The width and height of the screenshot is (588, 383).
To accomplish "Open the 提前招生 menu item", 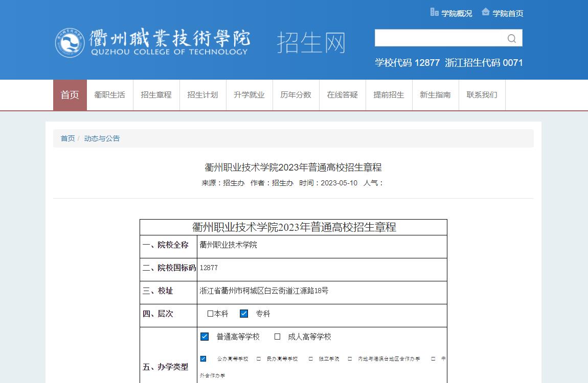I will click(x=389, y=94).
